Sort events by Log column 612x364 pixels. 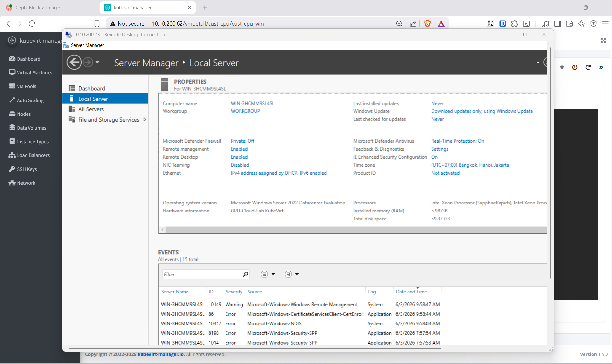(x=372, y=292)
